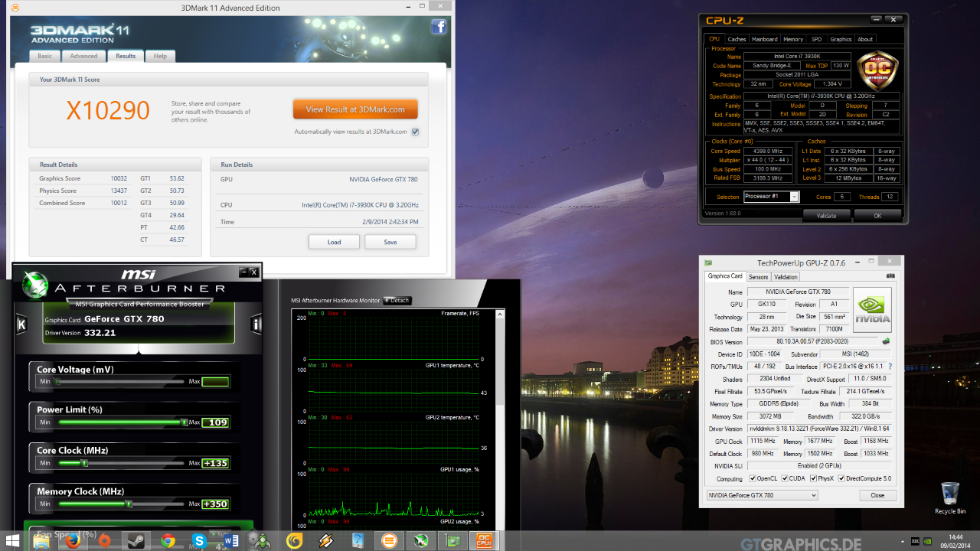Click Close button in GPU-Z
The width and height of the screenshot is (980, 551).
coord(877,495)
